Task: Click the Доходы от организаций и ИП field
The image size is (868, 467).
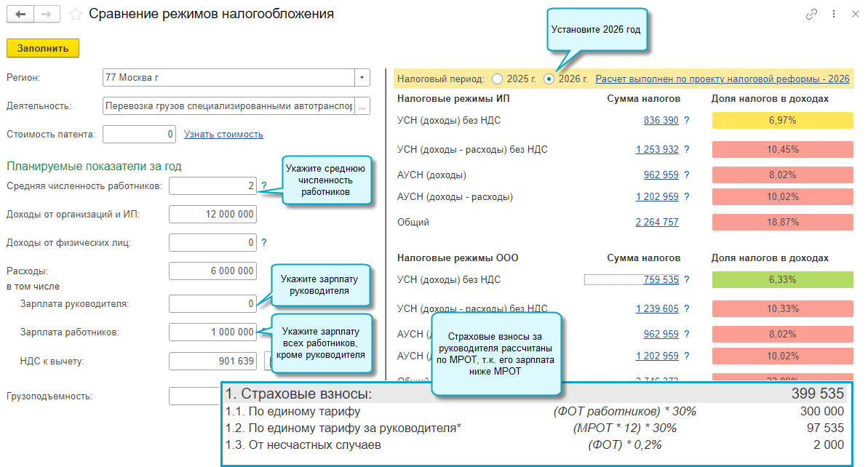Action: (212, 215)
